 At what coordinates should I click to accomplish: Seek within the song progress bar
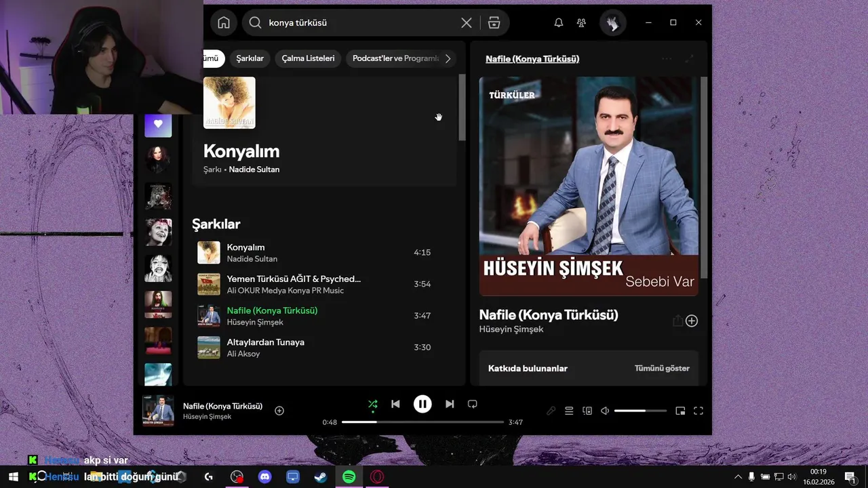click(x=422, y=422)
